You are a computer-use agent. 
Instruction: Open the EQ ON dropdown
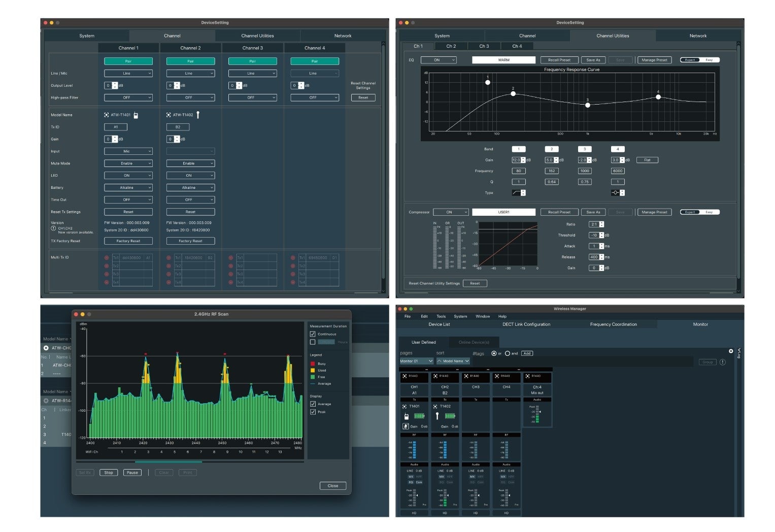439,60
